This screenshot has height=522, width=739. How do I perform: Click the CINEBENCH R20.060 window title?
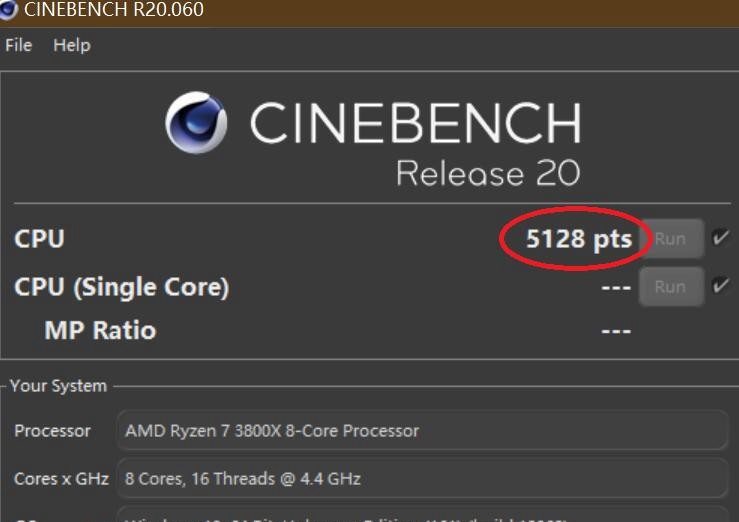(x=114, y=9)
